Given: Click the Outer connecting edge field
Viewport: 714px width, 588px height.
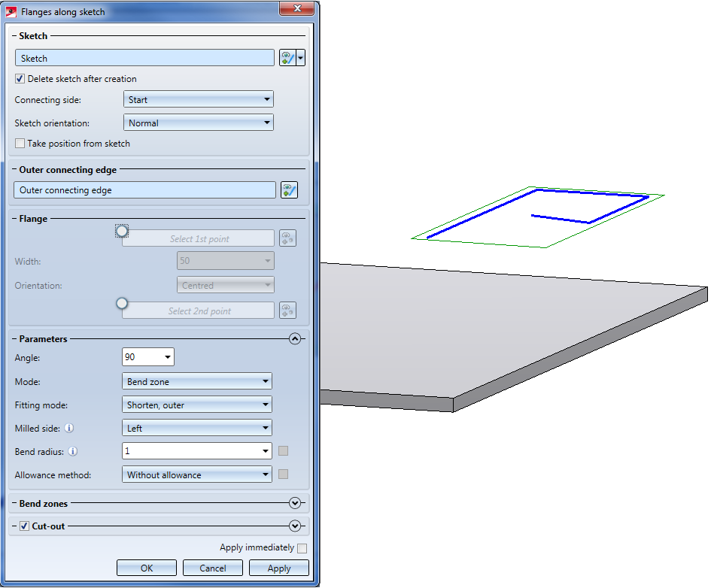Looking at the screenshot, I should click(x=144, y=190).
